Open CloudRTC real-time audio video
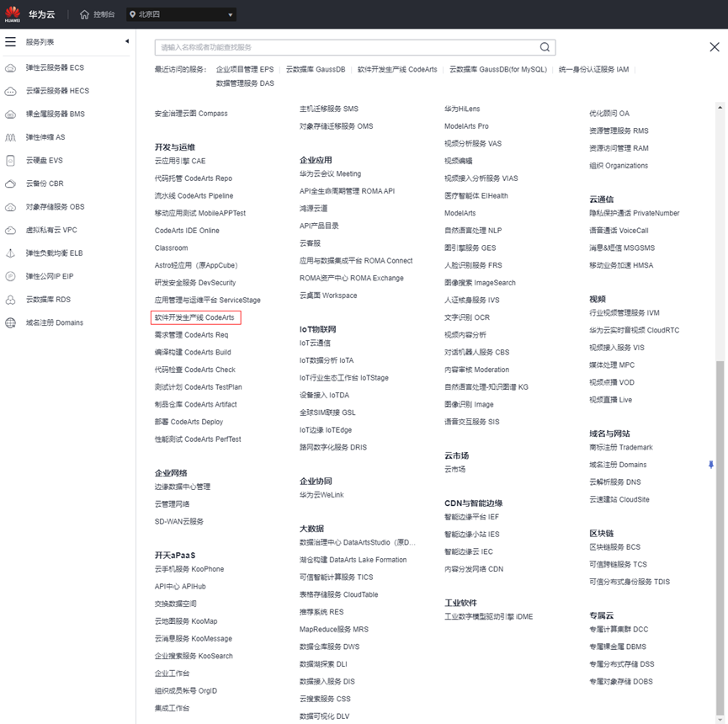Screen dimensions: 728x724 [635, 330]
